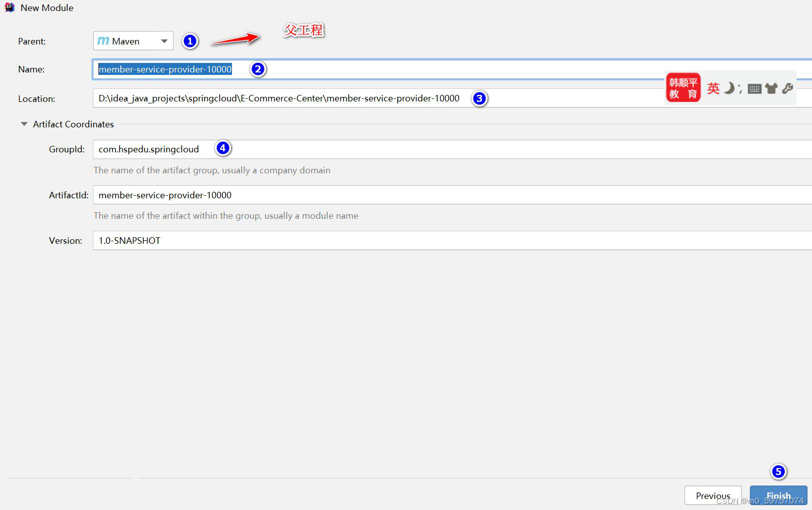The width and height of the screenshot is (812, 510).
Task: Click the Location path field
Action: [452, 98]
